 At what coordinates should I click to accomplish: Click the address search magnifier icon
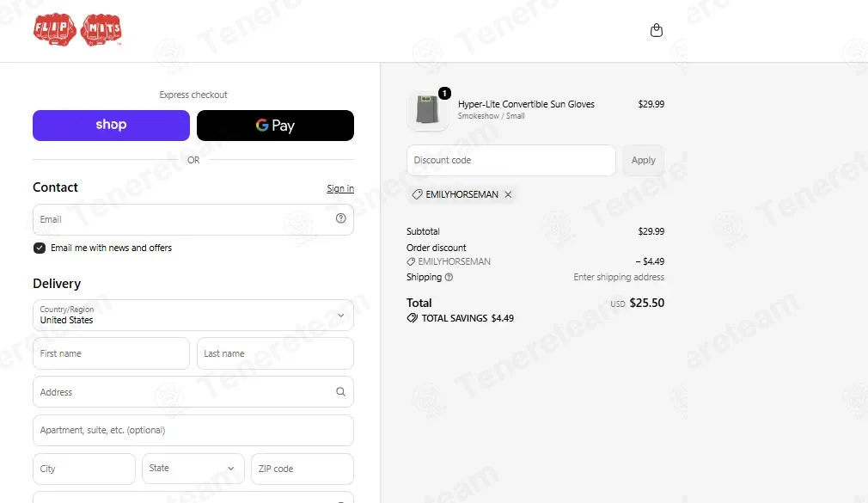pyautogui.click(x=341, y=392)
